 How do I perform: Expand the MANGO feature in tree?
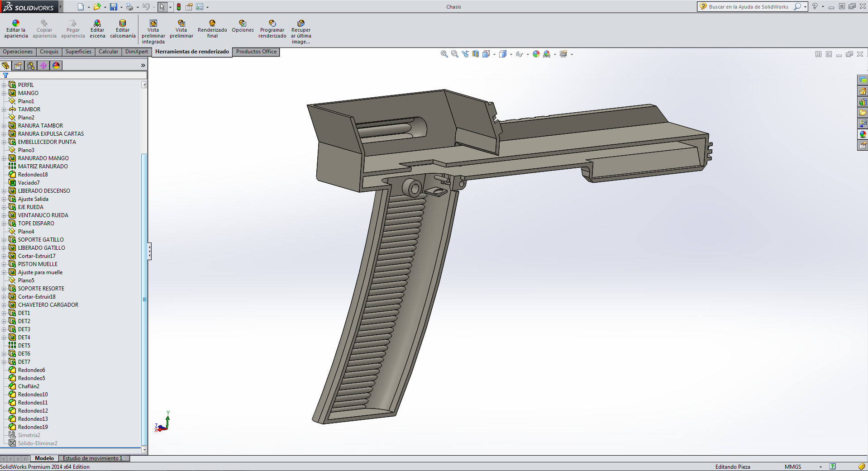[x=4, y=93]
